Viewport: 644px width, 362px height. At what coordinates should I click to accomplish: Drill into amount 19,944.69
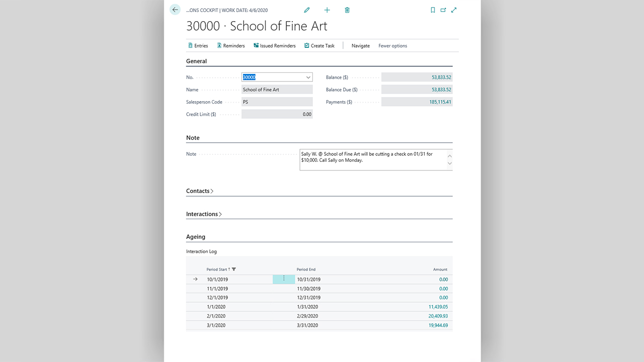(438, 325)
